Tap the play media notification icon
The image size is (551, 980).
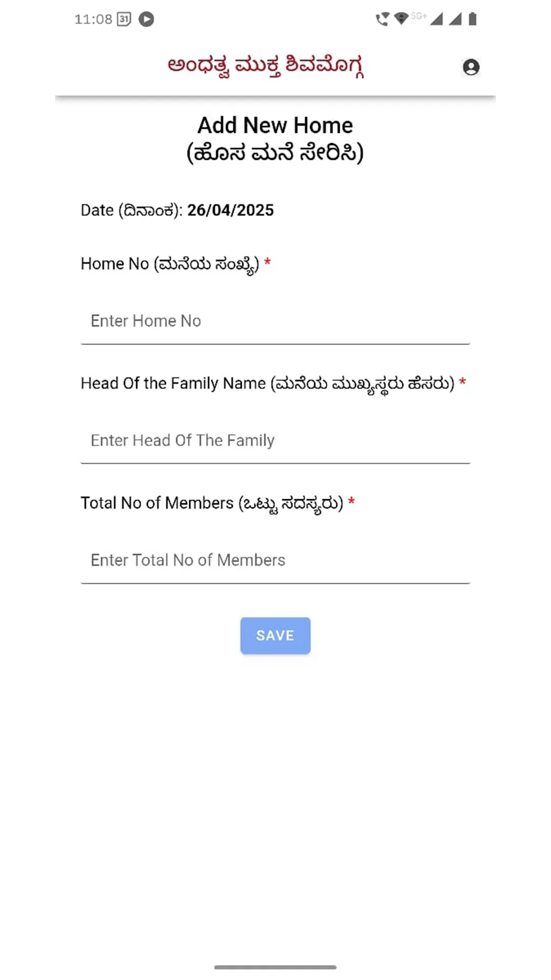tap(146, 19)
